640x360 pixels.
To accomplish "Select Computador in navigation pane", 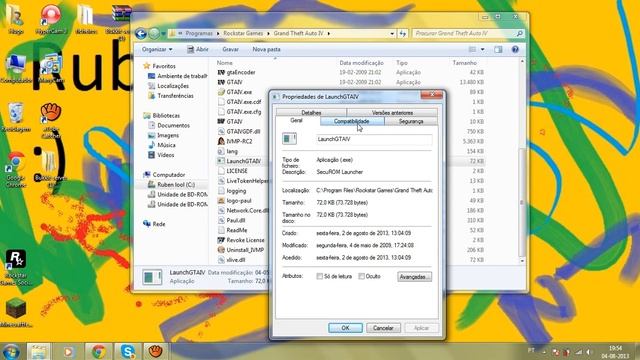I will pyautogui.click(x=164, y=174).
